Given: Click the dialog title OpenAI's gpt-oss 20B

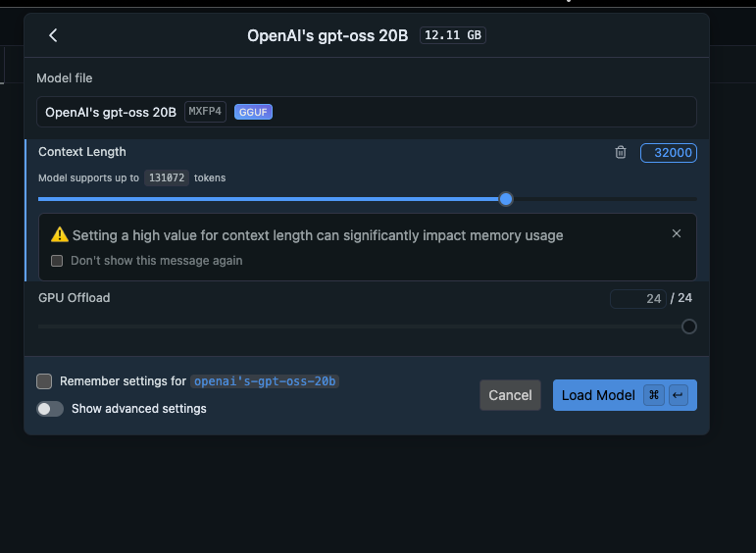Looking at the screenshot, I should coord(328,35).
